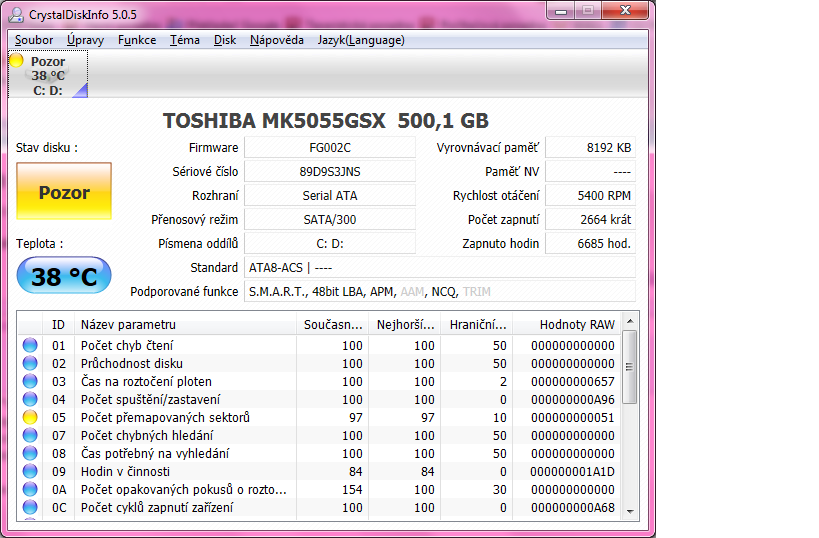Select row Průchodnost disku
819x538 pixels.
point(320,363)
